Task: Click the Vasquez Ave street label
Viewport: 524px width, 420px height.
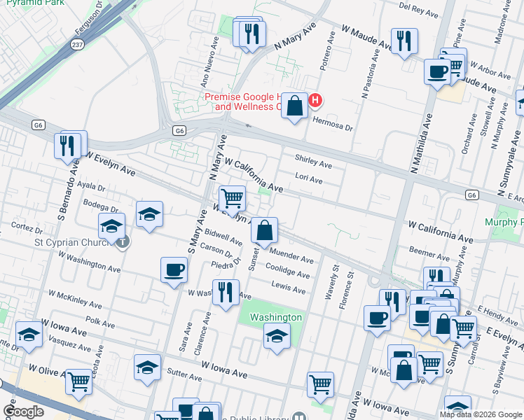Action: [70, 344]
